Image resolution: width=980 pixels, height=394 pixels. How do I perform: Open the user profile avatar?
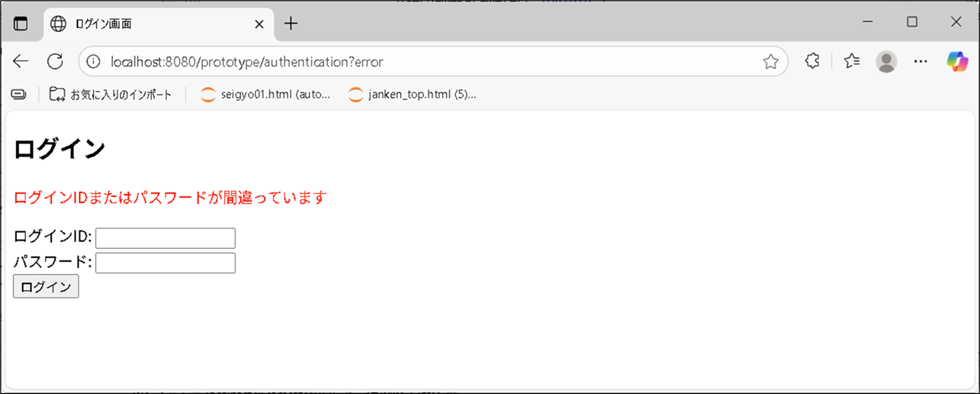pos(886,61)
